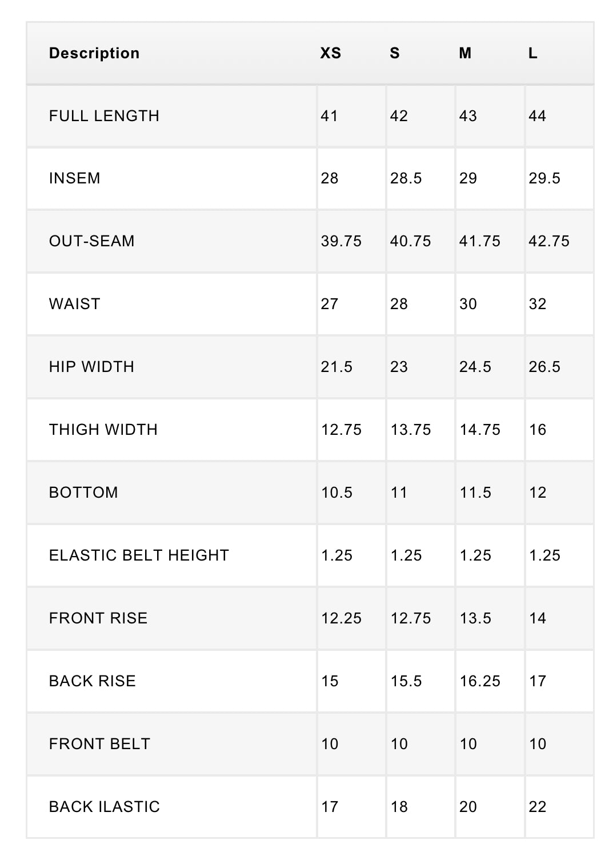Click the INSEM row label
This screenshot has height=868, width=609.
[74, 178]
